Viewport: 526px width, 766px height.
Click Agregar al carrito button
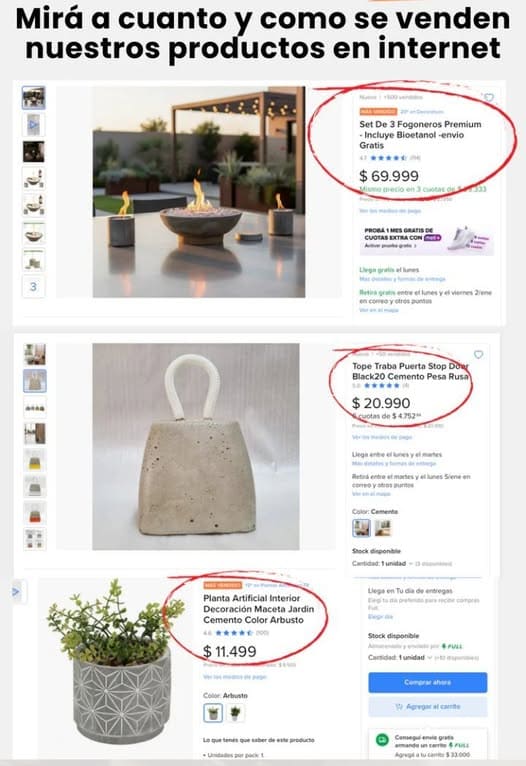[428, 707]
